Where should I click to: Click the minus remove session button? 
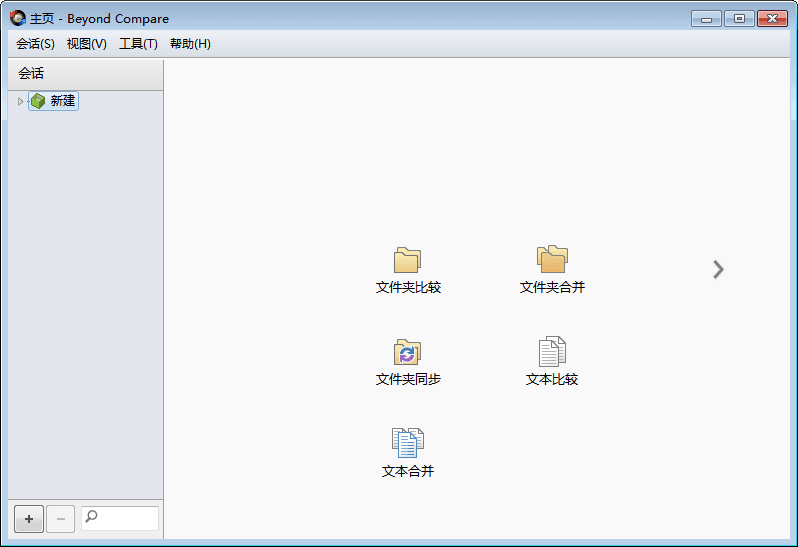click(61, 519)
